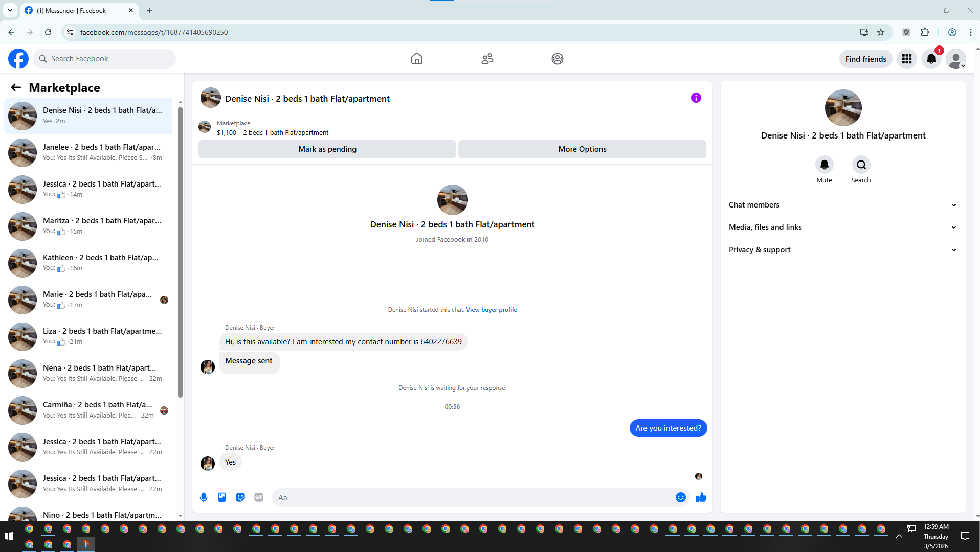Open Maritza conversation in list
Image resolution: width=980 pixels, height=552 pixels.
[88, 226]
